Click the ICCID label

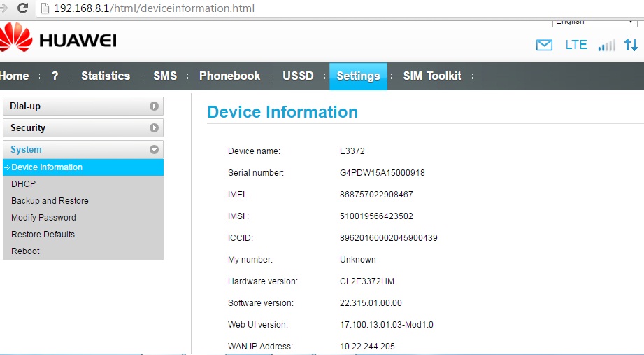coord(241,238)
